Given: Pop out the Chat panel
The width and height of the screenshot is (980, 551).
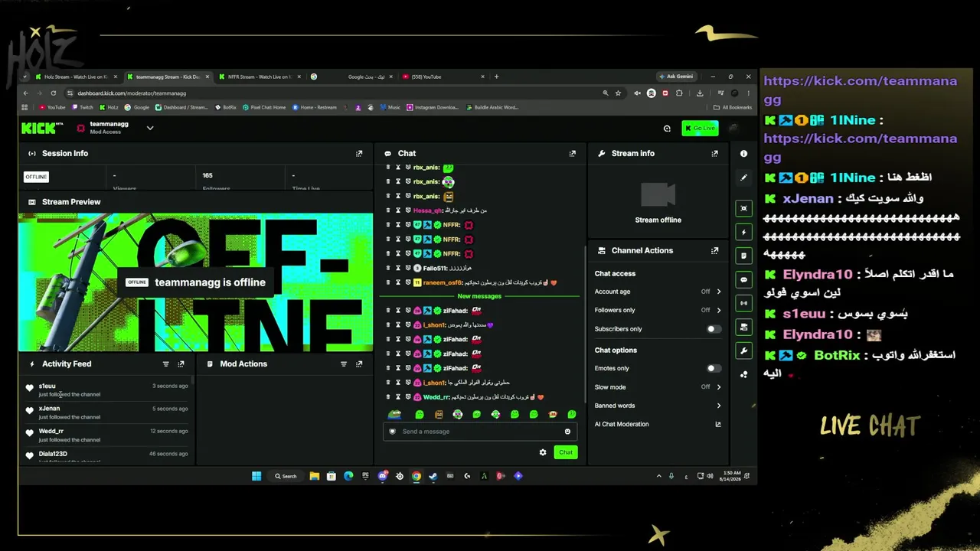Looking at the screenshot, I should (x=572, y=153).
